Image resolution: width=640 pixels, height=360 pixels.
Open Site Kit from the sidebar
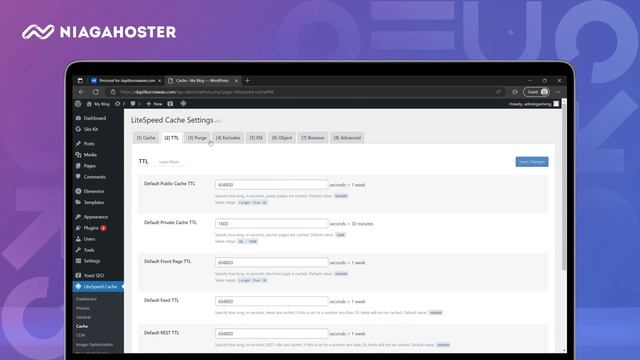[x=91, y=129]
